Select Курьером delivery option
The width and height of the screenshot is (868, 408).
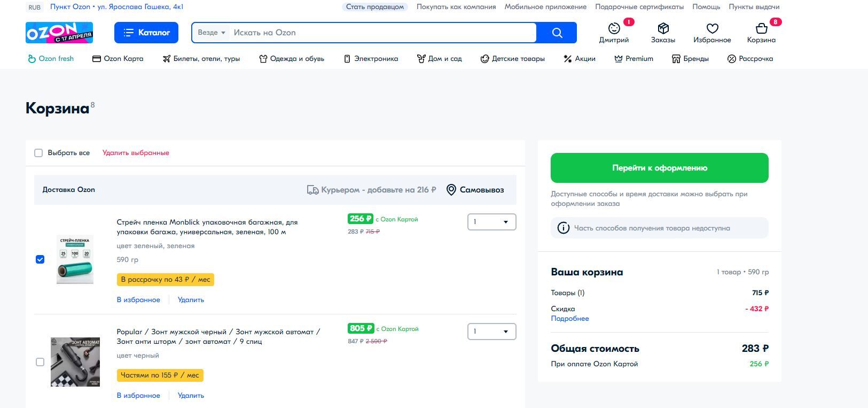372,190
